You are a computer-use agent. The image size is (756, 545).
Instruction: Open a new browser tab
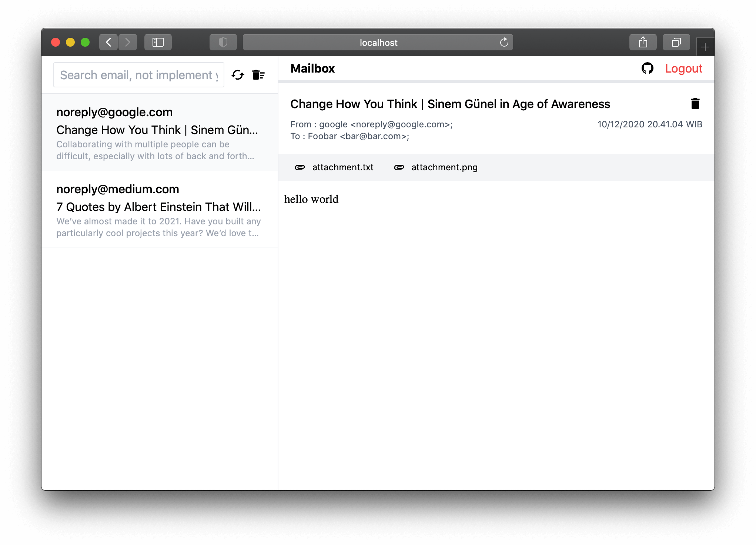[x=705, y=47]
